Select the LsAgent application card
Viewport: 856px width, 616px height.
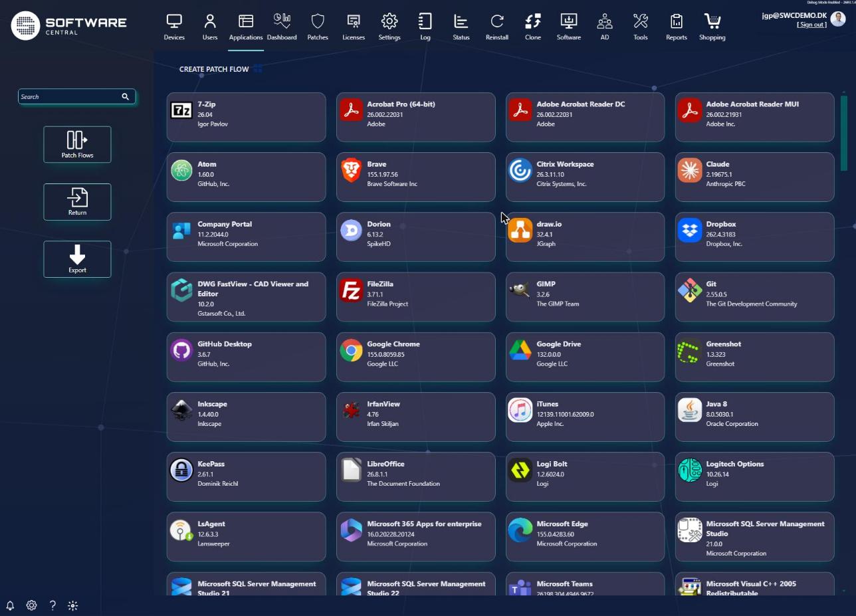tap(246, 537)
